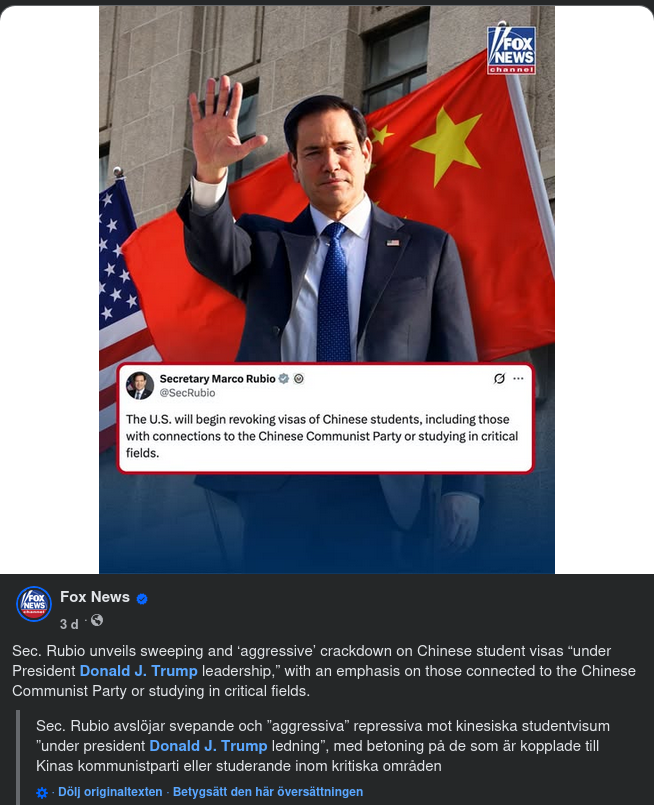
Task: Click the Grok slash-circle icon on the tweet
Action: 499,378
